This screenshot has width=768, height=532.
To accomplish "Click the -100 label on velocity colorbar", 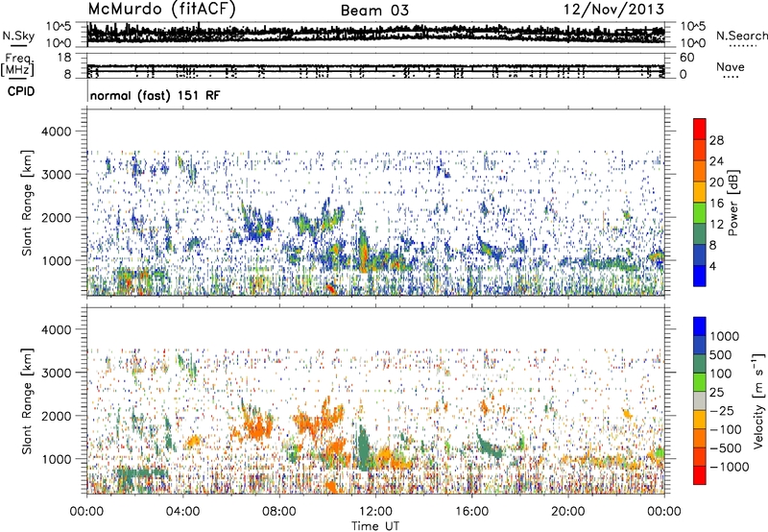I will 726,429.
